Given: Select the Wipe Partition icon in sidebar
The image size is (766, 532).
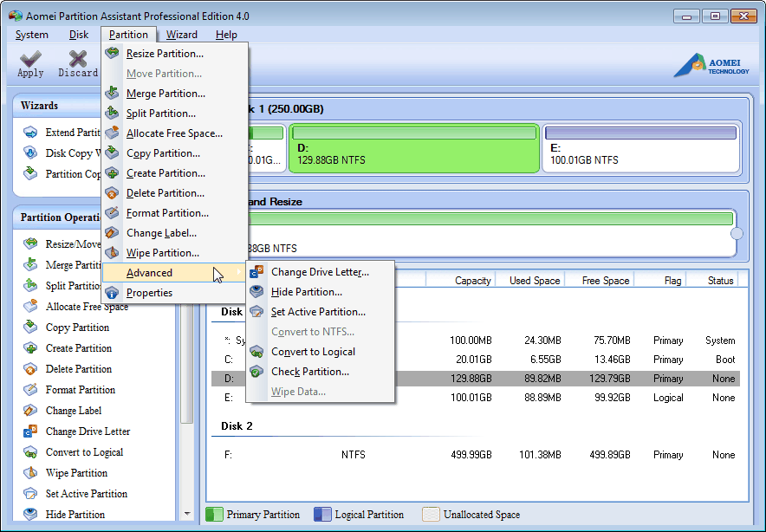Looking at the screenshot, I should 30,473.
